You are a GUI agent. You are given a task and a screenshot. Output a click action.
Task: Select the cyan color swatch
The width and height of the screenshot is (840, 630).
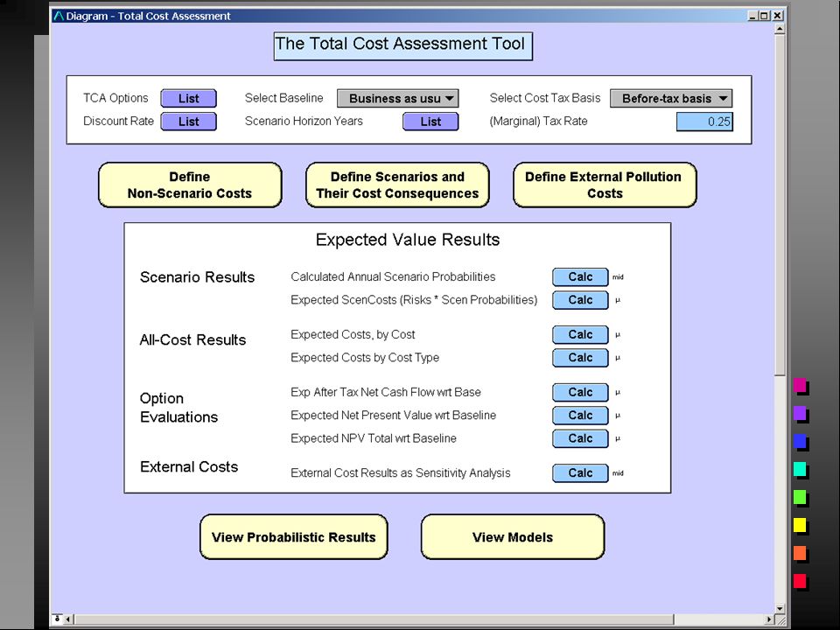(801, 469)
